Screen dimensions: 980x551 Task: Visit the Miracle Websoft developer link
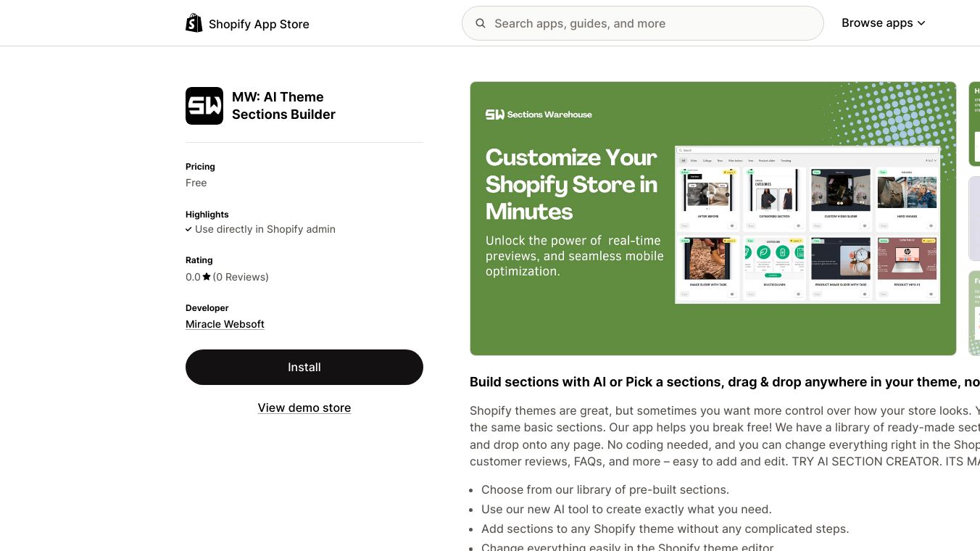(x=225, y=324)
